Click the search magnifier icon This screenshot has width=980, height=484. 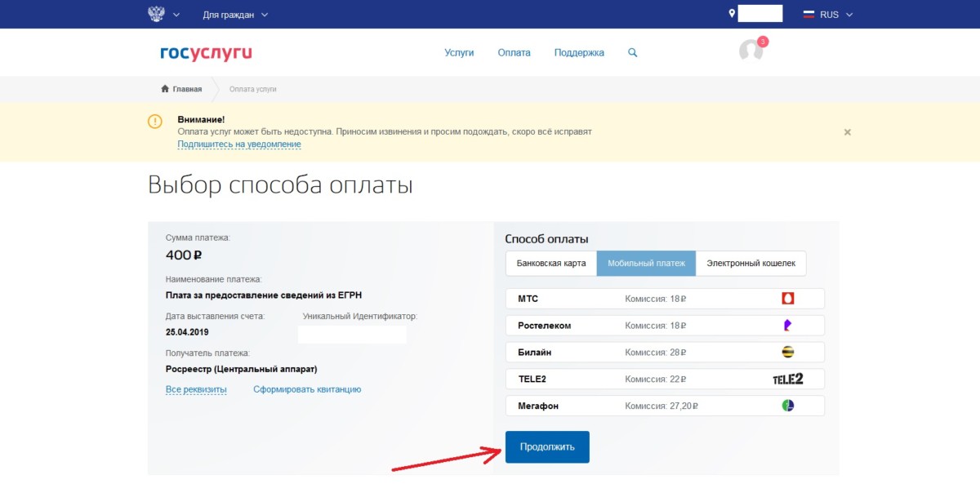click(x=632, y=52)
